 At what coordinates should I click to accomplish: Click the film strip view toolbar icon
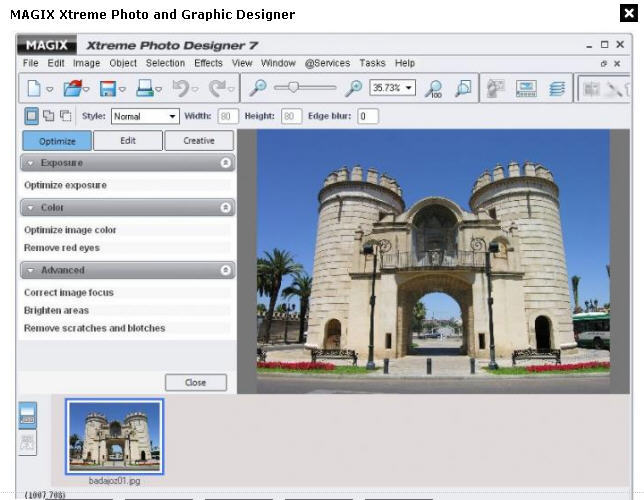tap(526, 88)
